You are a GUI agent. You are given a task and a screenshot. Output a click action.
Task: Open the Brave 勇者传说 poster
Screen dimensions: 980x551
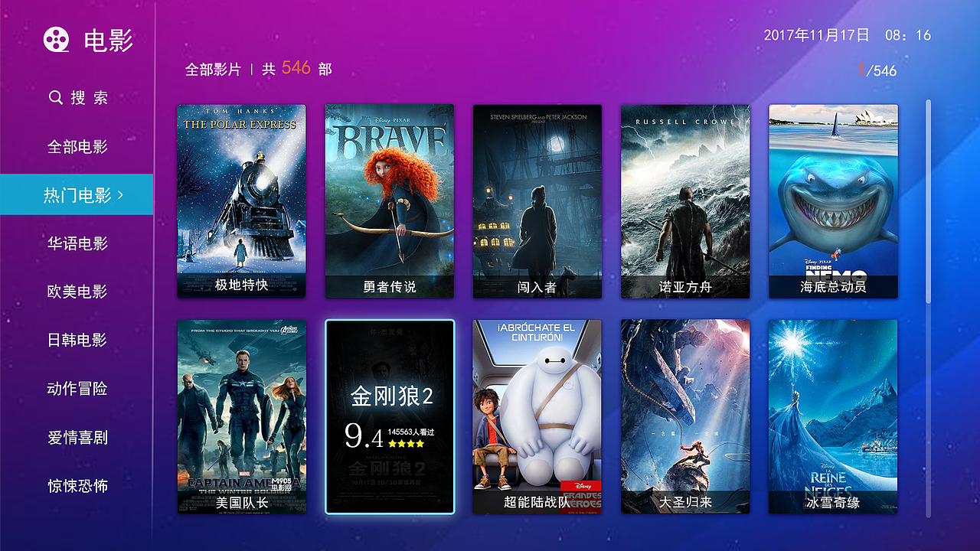(x=390, y=201)
